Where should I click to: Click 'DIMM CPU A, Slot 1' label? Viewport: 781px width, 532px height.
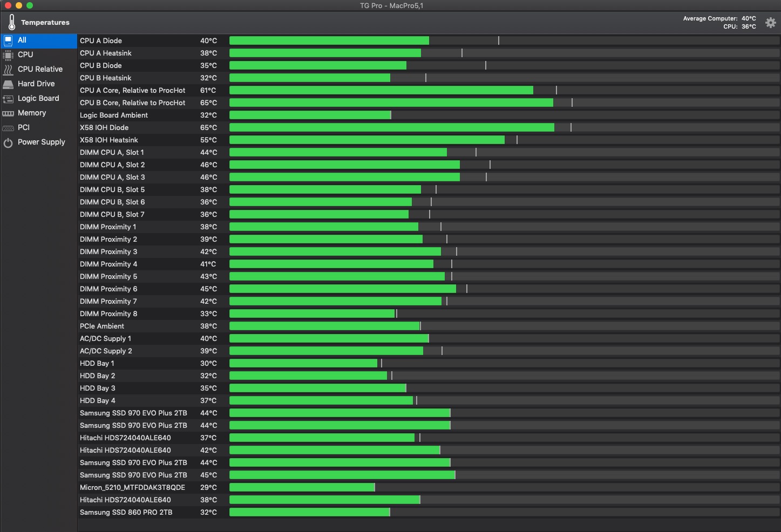[x=112, y=152]
